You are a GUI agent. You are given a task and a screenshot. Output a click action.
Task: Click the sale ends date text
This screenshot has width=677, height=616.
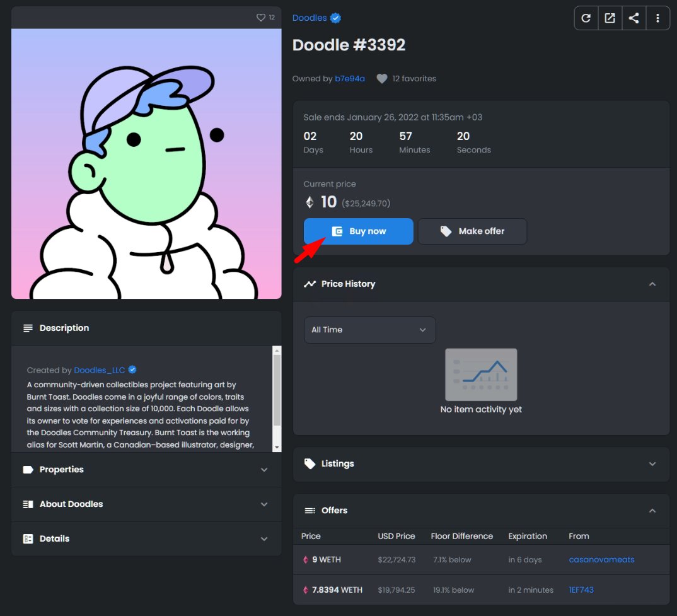[393, 117]
